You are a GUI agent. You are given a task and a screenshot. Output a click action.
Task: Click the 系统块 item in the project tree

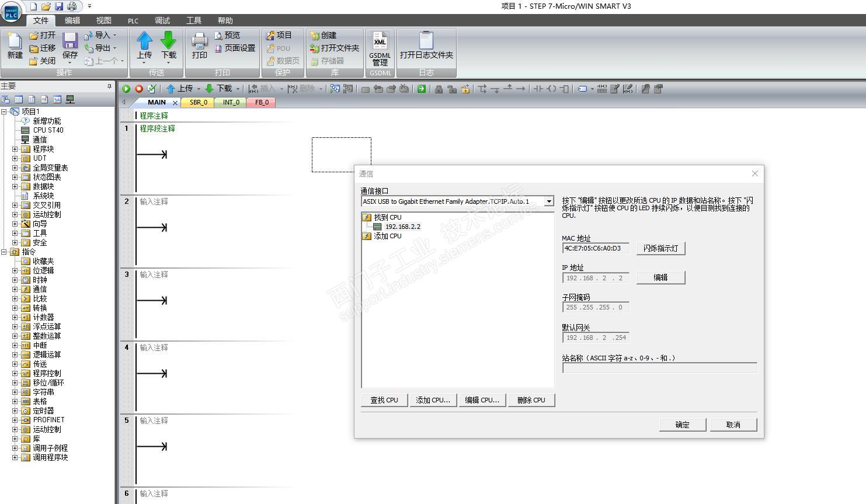pyautogui.click(x=43, y=196)
